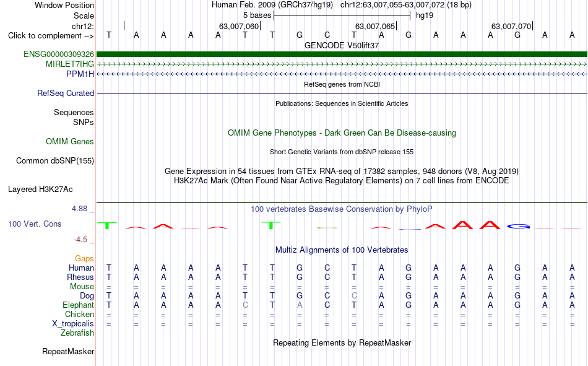
Task: Click the RefSeq Curated blue gene line
Action: pyautogui.click(x=342, y=93)
